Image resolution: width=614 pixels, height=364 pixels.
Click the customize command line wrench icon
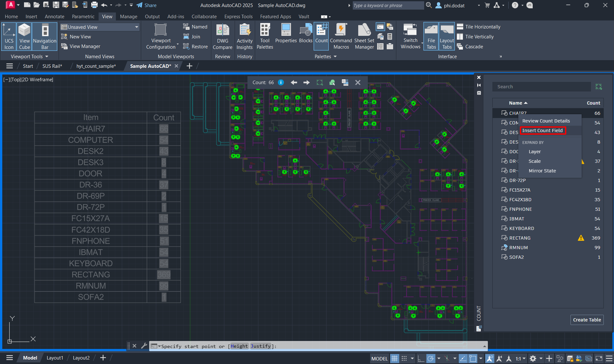(x=144, y=346)
